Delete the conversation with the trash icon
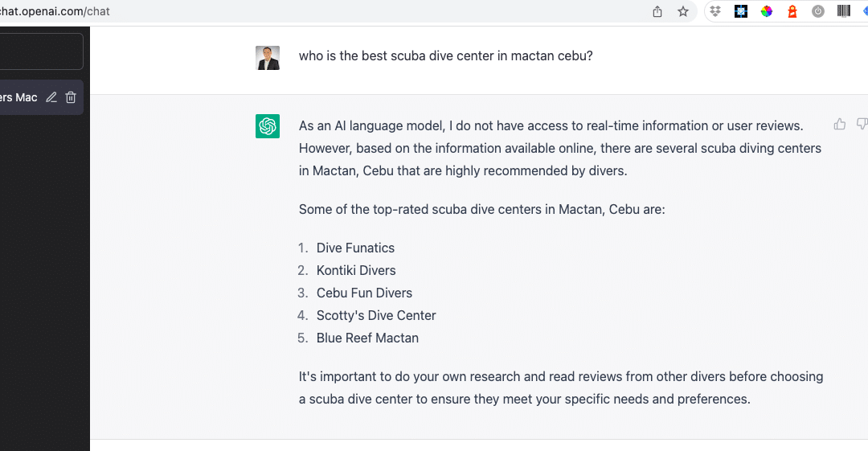Screen dimensions: 868x451 [71, 97]
